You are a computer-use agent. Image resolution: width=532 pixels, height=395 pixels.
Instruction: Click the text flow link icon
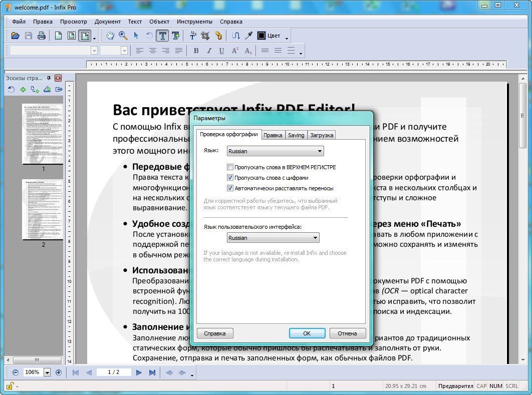click(236, 36)
